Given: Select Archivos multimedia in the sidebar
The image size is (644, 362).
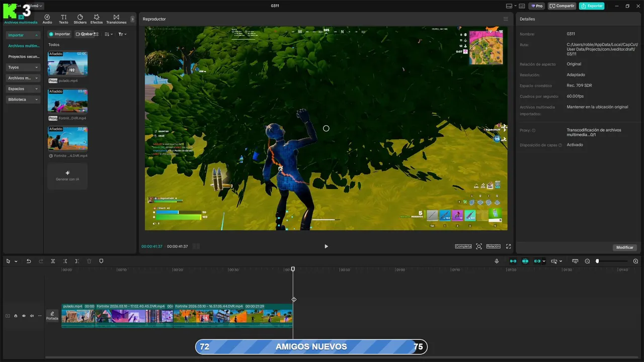Looking at the screenshot, I should pos(24,46).
